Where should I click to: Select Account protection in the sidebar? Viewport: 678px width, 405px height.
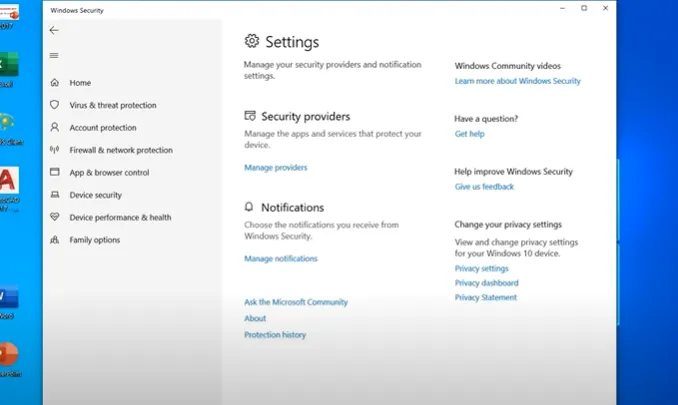point(103,128)
